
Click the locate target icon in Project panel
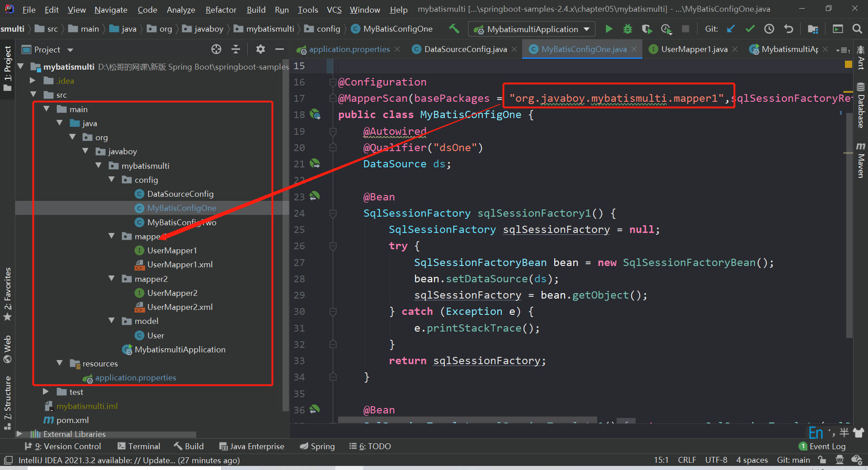pos(217,49)
